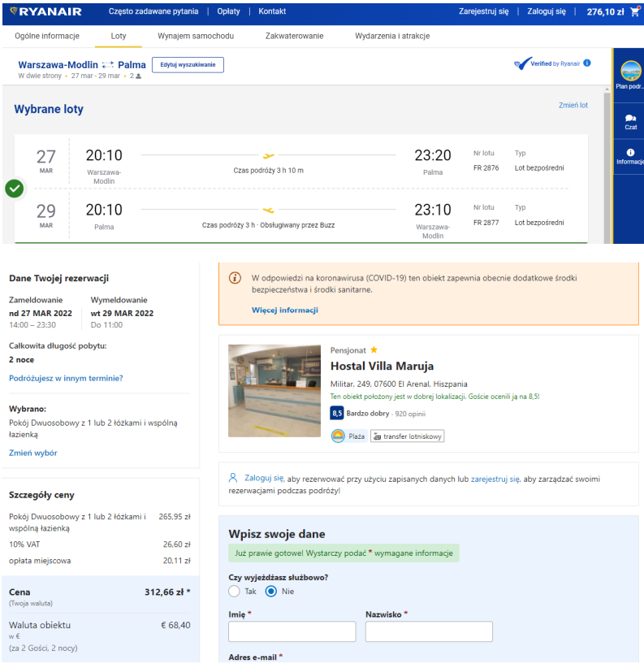
Task: Open the Zakwaterowanie tab
Action: tap(295, 36)
